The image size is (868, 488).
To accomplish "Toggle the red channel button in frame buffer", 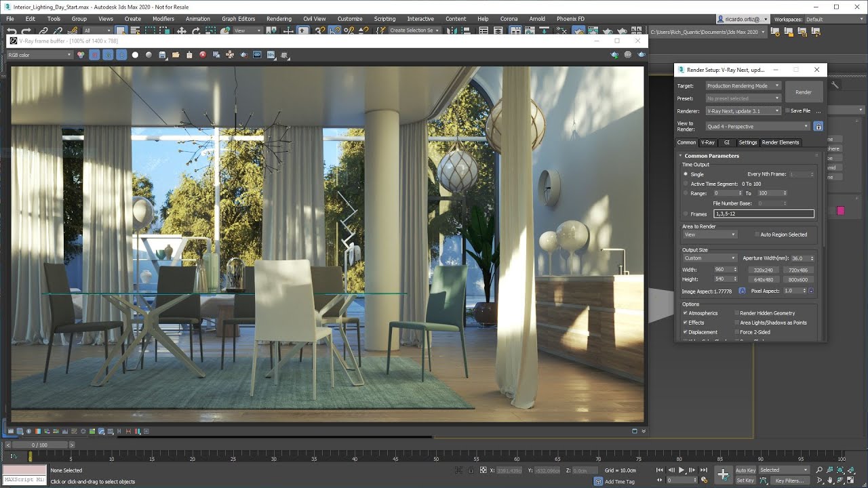I will point(94,55).
